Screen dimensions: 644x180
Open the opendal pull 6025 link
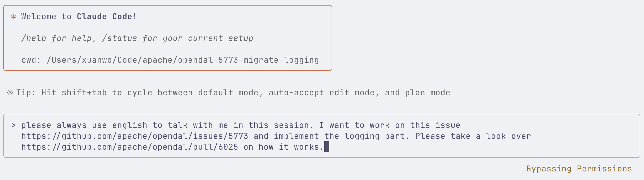[130, 147]
